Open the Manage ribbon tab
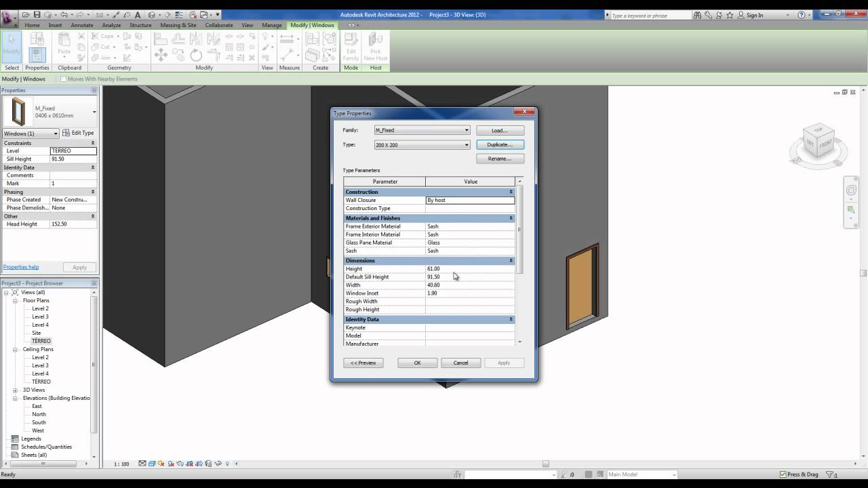The image size is (868, 488). [272, 25]
